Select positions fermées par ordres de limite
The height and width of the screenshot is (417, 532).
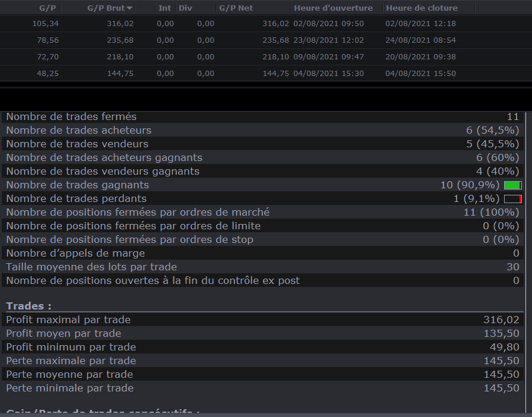coord(262,226)
